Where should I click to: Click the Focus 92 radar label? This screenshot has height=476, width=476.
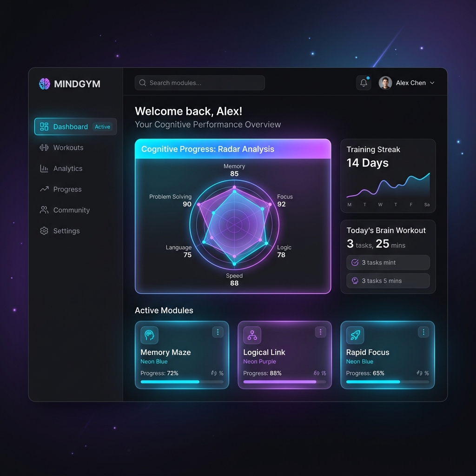(x=285, y=200)
